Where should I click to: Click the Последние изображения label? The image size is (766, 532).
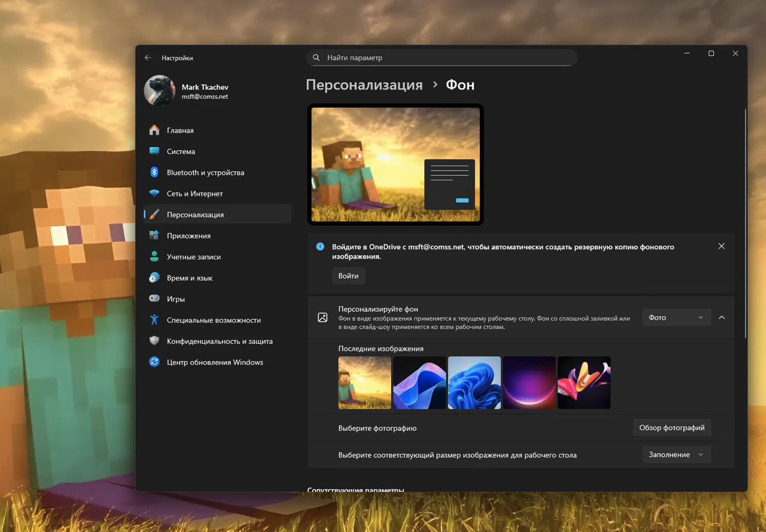(x=381, y=349)
